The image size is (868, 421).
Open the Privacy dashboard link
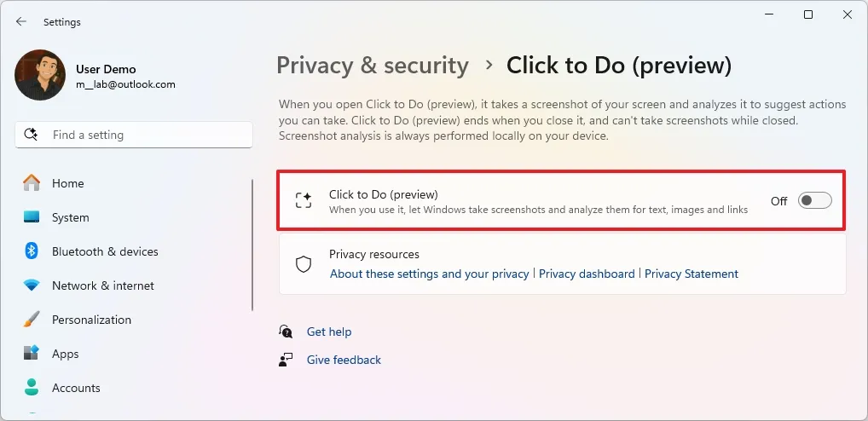[587, 274]
